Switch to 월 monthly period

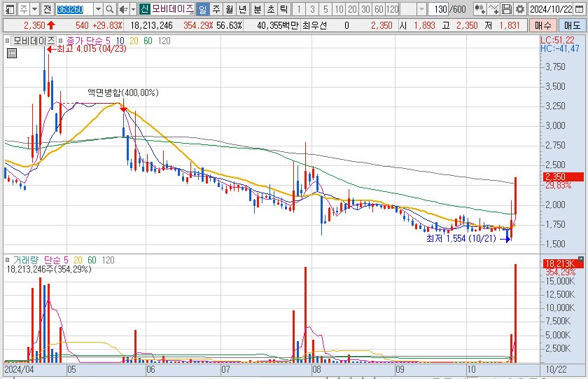230,9
